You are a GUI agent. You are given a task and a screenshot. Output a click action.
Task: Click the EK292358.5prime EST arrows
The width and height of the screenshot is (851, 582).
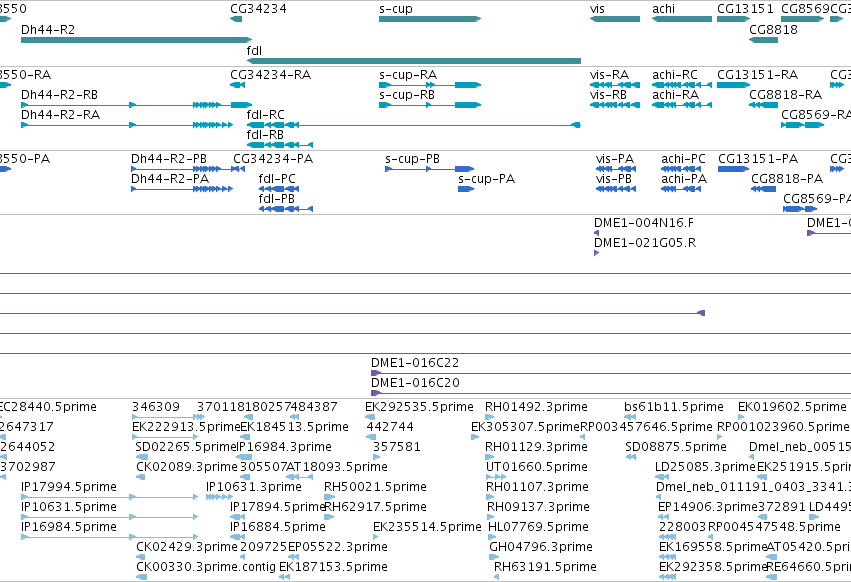click(x=668, y=578)
